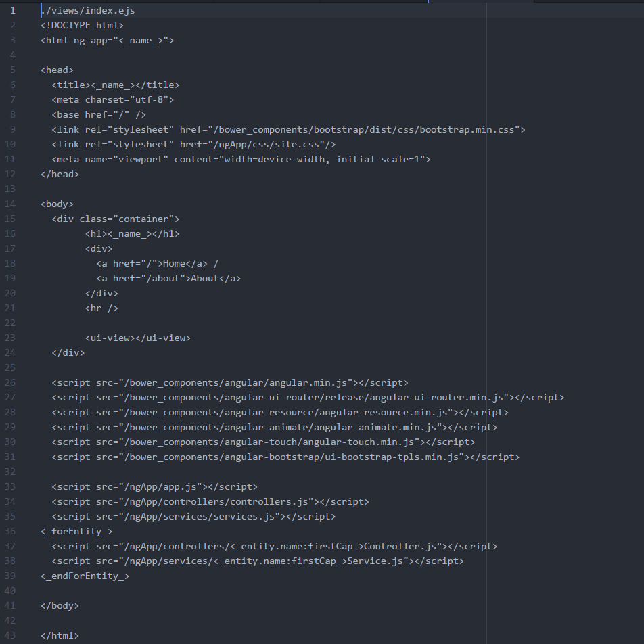Click the Home anchor tag line
This screenshot has width=644, height=644.
[158, 264]
